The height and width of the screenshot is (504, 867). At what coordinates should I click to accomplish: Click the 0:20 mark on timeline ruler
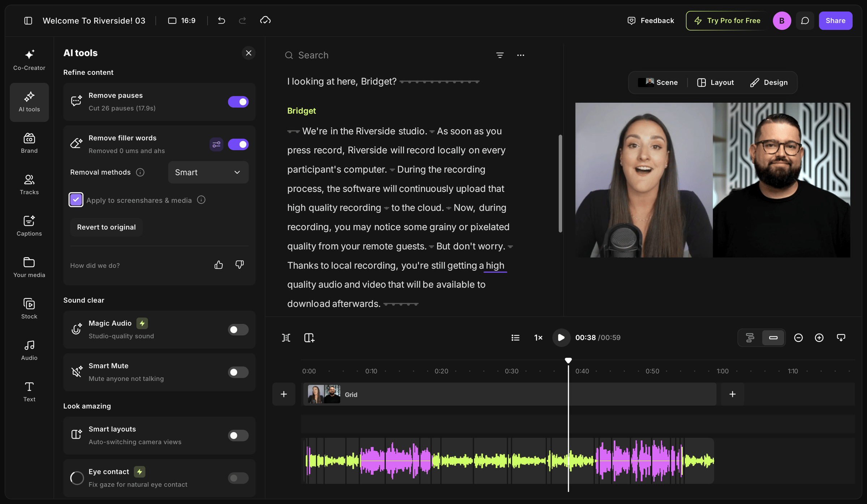tap(441, 371)
